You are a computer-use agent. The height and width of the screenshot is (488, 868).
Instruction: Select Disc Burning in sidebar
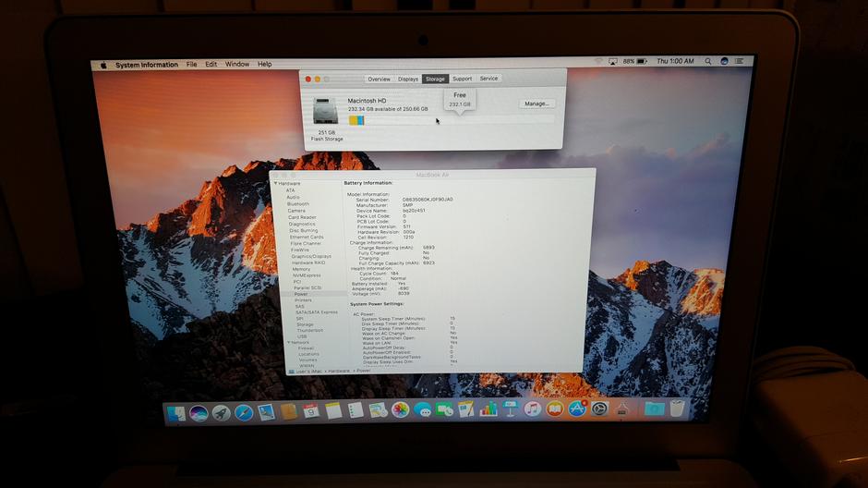[x=304, y=230]
